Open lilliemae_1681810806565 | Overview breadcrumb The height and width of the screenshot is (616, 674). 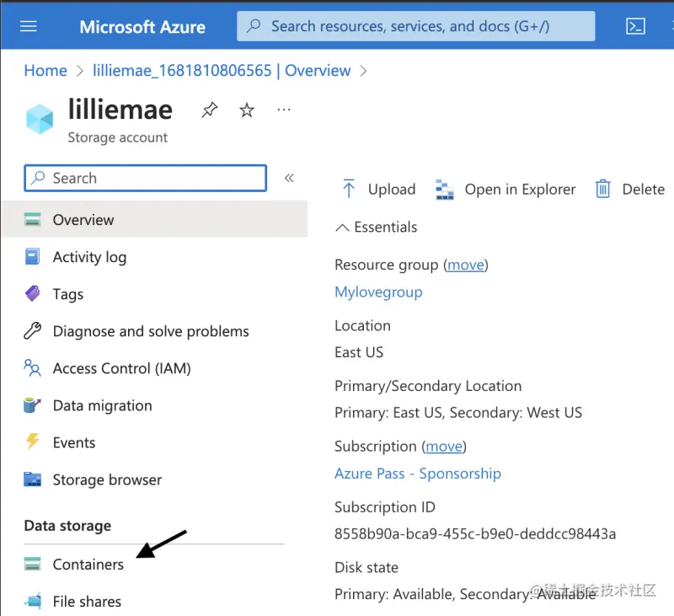[x=222, y=71]
